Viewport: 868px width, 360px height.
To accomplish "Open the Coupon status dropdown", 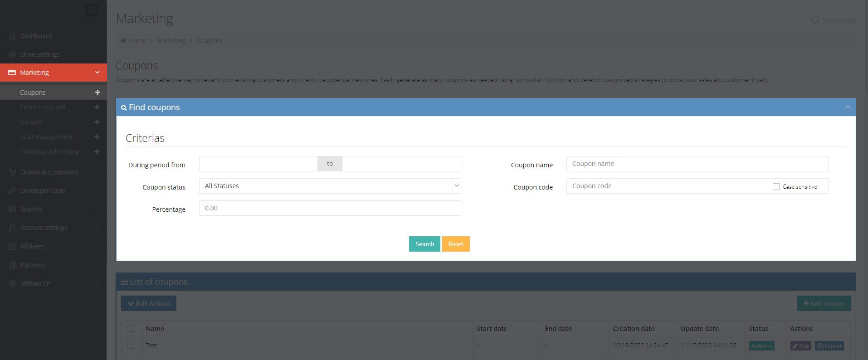I will tap(330, 186).
